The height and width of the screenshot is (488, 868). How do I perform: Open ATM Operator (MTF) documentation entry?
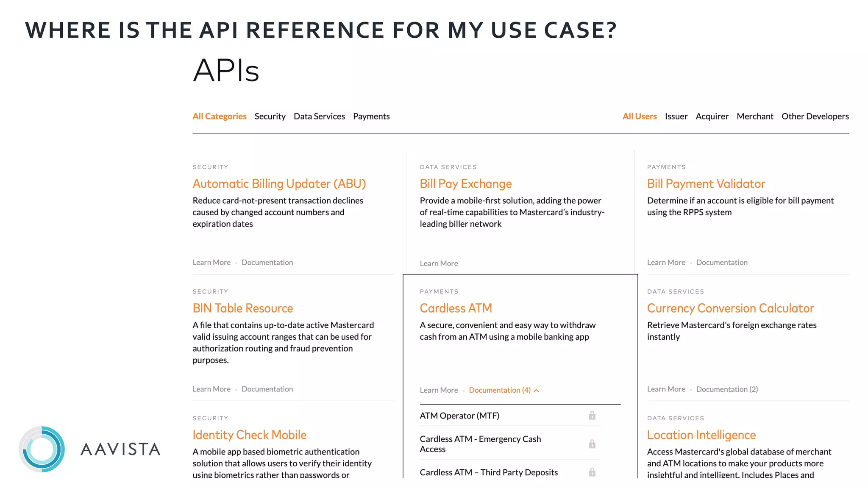pos(459,416)
